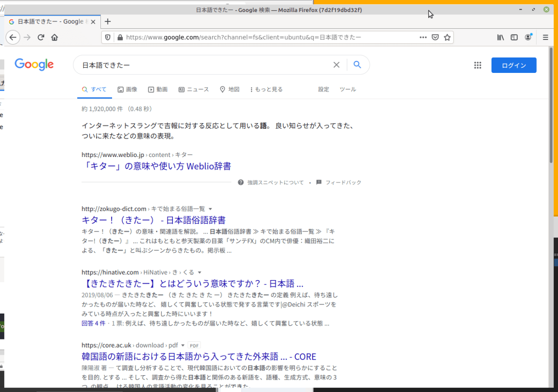Open the Firefox account icon
Screen dimensions: 558x392
(x=528, y=38)
